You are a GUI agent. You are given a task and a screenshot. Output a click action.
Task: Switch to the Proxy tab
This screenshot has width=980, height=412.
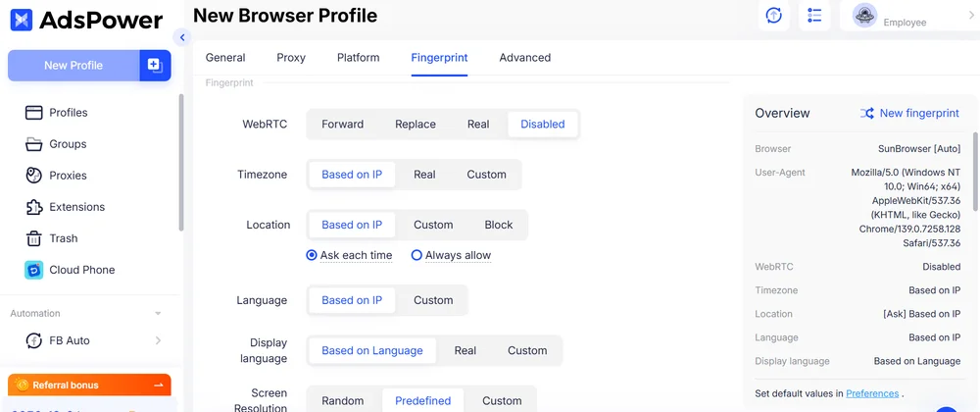[291, 58]
